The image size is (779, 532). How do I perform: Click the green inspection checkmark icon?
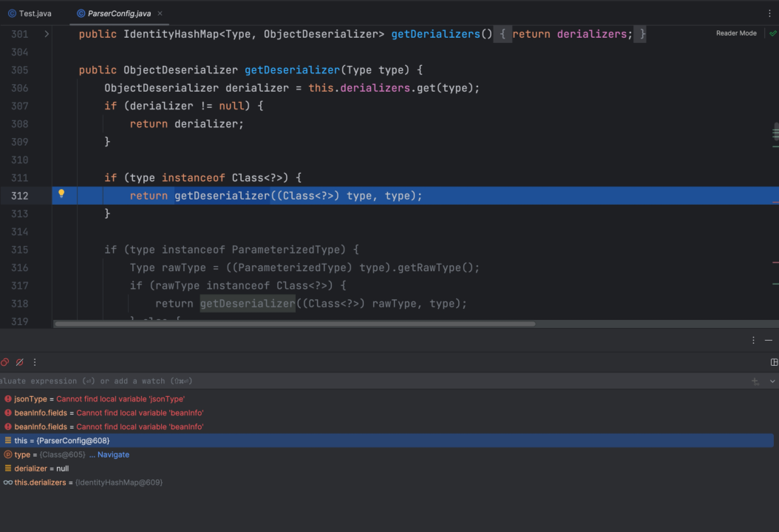[772, 34]
